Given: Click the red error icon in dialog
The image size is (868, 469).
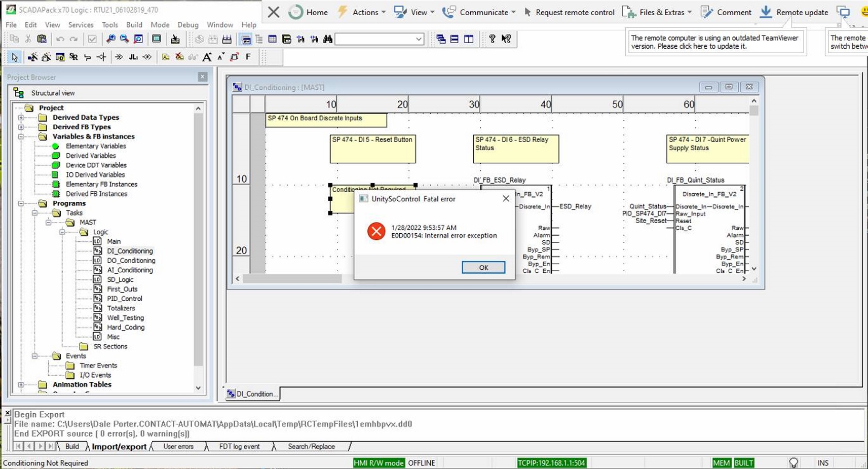Looking at the screenshot, I should 376,232.
